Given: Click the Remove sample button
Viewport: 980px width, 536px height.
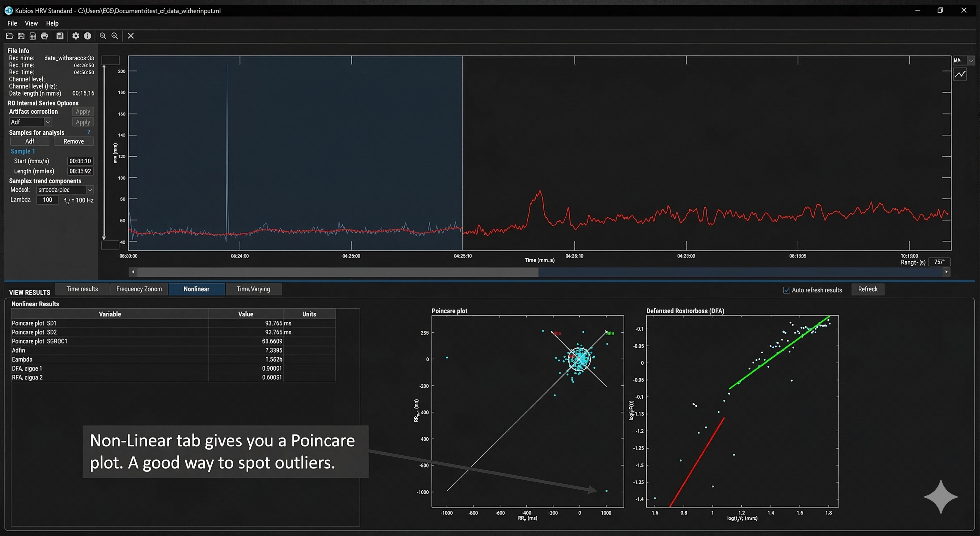Looking at the screenshot, I should coord(74,141).
